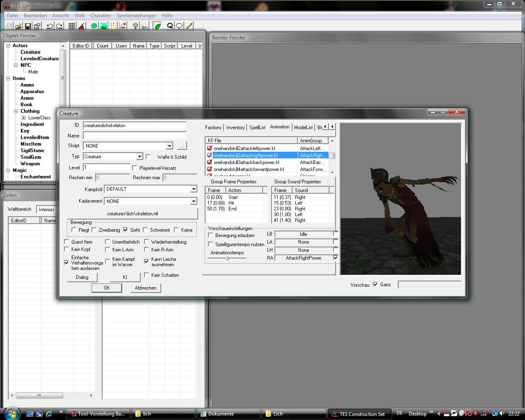
Task: Toggle the light bulb lighting icon
Action: pos(135,26)
